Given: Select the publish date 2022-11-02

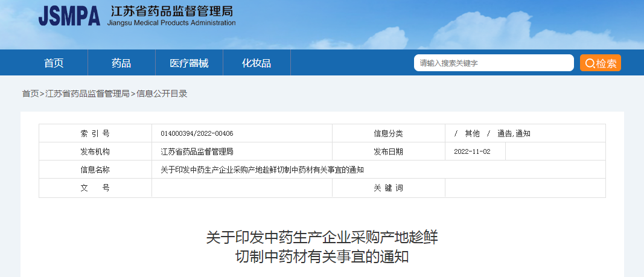Looking at the screenshot, I should pyautogui.click(x=473, y=151).
